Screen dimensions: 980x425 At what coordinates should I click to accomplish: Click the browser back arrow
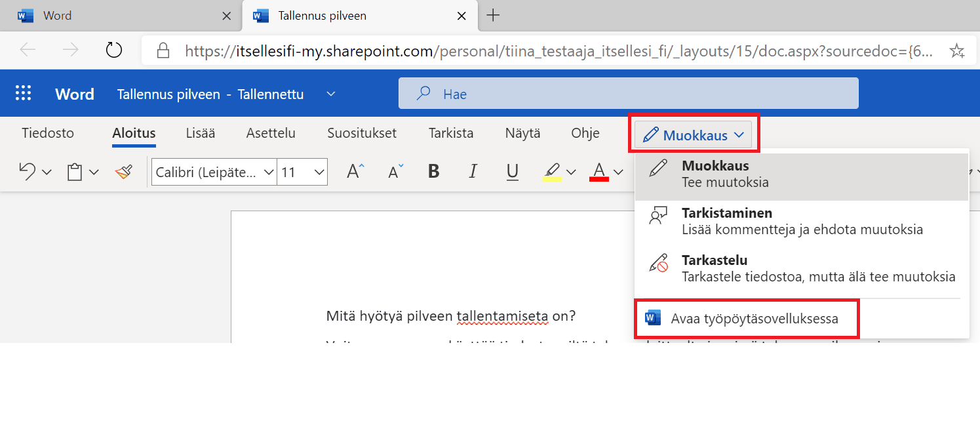coord(28,50)
